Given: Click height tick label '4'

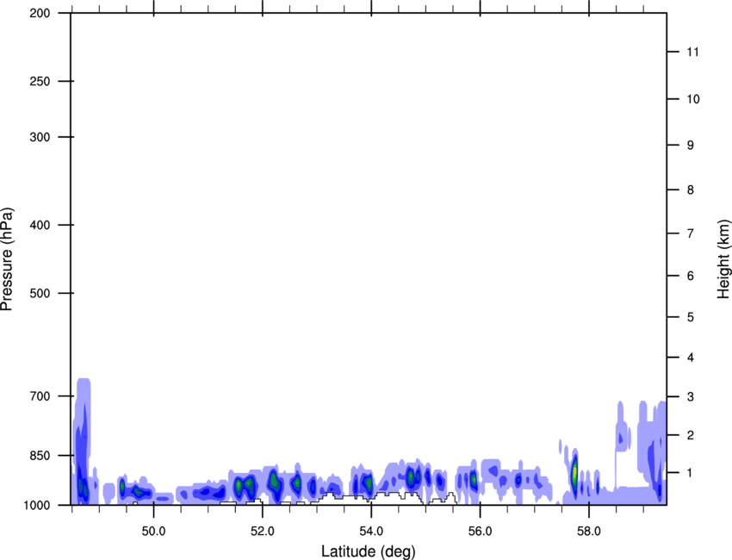Looking at the screenshot, I should [x=691, y=358].
